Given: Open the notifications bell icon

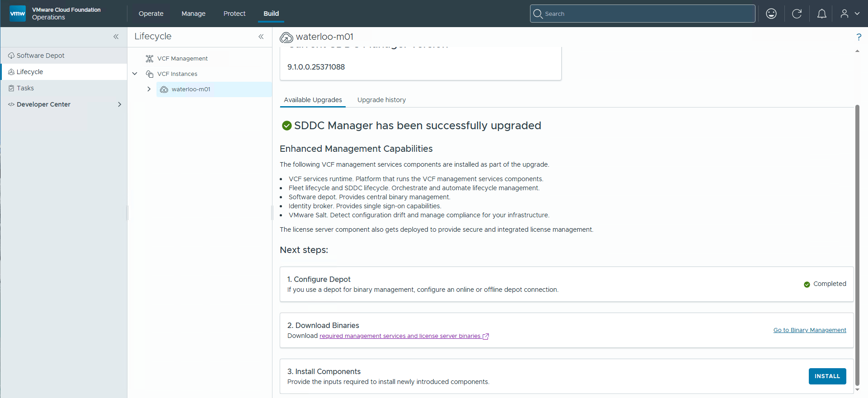Looking at the screenshot, I should point(822,14).
